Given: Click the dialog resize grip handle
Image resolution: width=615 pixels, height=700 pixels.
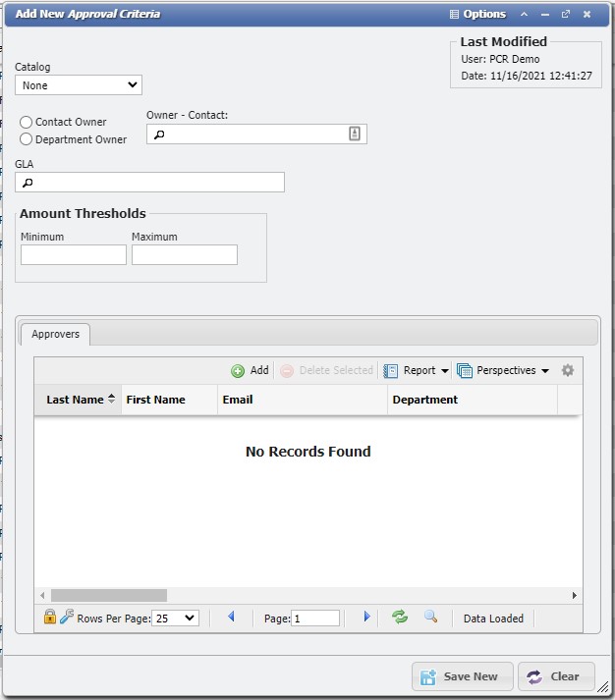Looking at the screenshot, I should pos(603,686).
